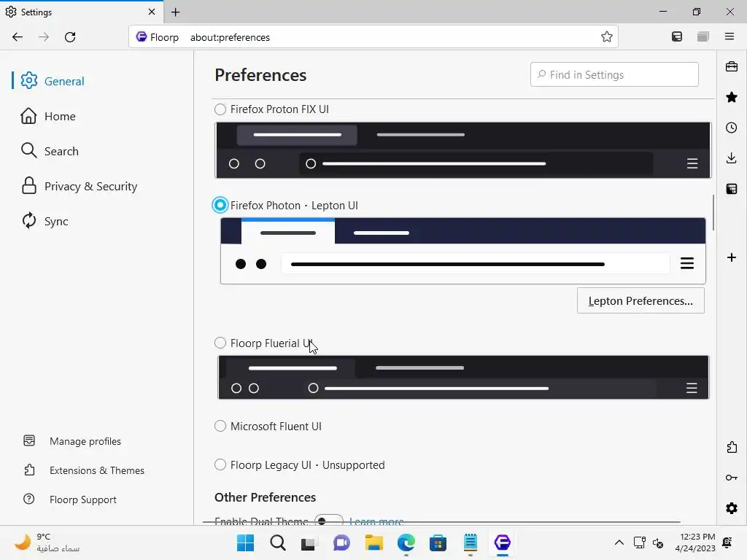The width and height of the screenshot is (747, 560).
Task: Open the hamburger application menu
Action: click(729, 36)
